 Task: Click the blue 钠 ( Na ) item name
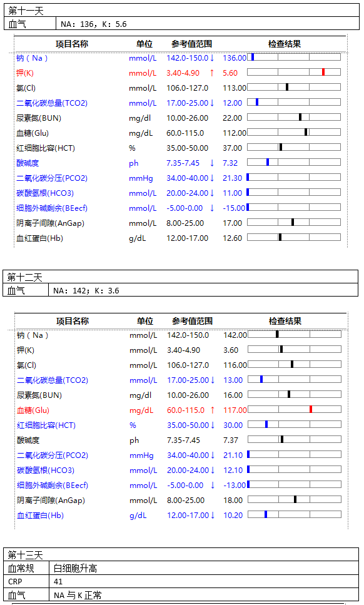32,58
